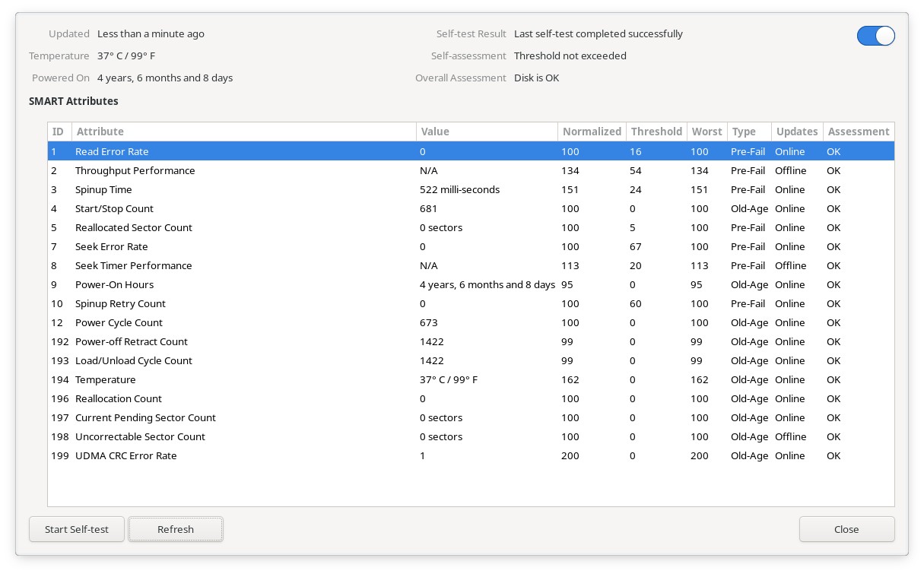This screenshot has height=574, width=924.
Task: Sort by the Updates column header
Action: point(796,132)
